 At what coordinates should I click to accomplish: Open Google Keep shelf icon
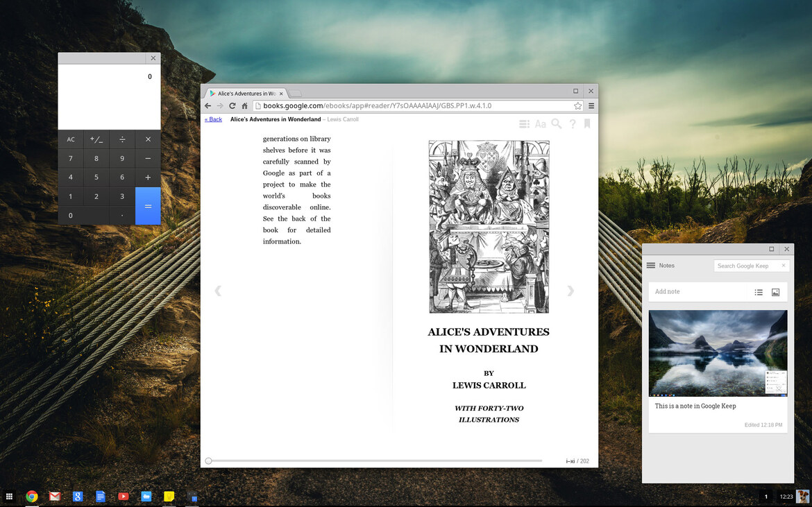[169, 496]
